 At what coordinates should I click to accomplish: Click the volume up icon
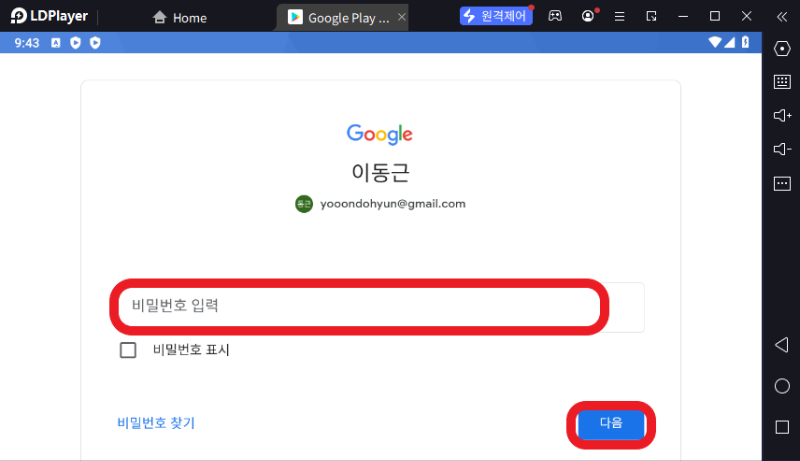(x=782, y=115)
